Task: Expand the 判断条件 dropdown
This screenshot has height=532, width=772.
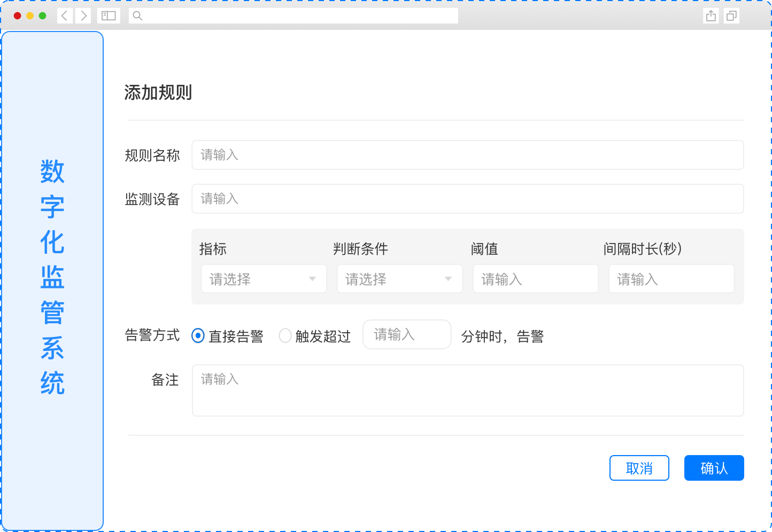Action: (399, 279)
